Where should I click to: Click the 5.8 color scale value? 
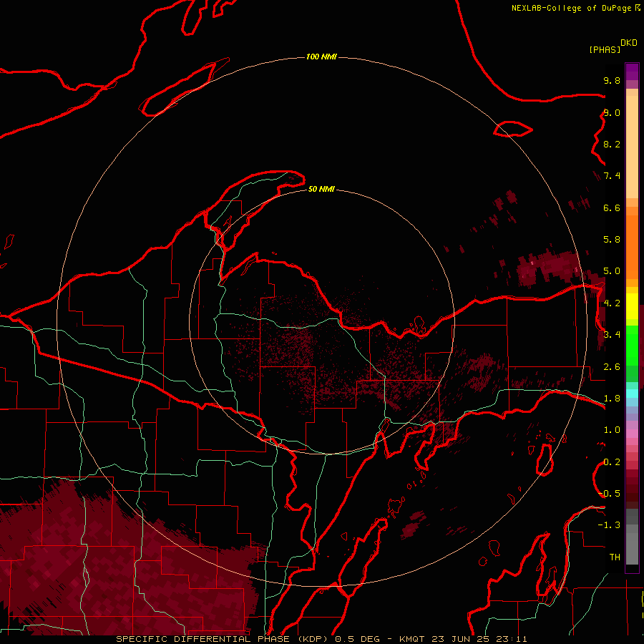[x=612, y=240]
